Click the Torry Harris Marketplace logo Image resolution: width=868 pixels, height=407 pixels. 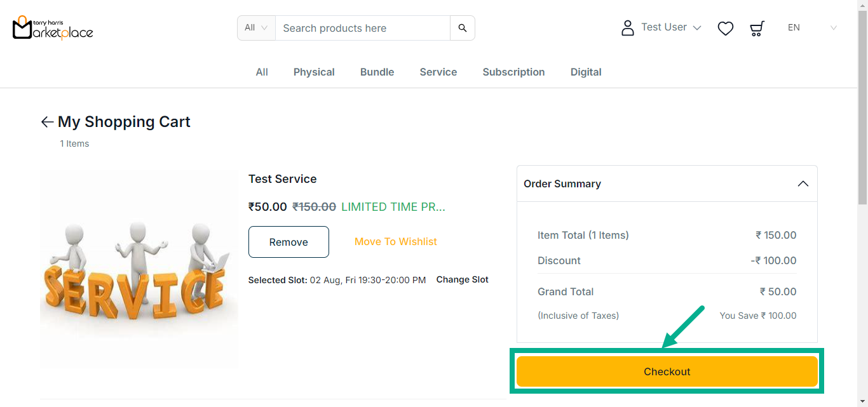[x=53, y=28]
